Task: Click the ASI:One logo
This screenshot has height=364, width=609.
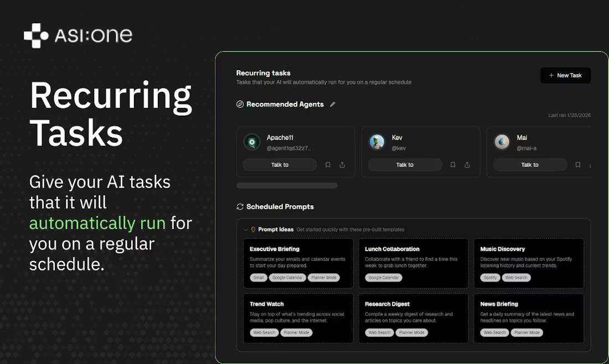Action: pyautogui.click(x=78, y=36)
